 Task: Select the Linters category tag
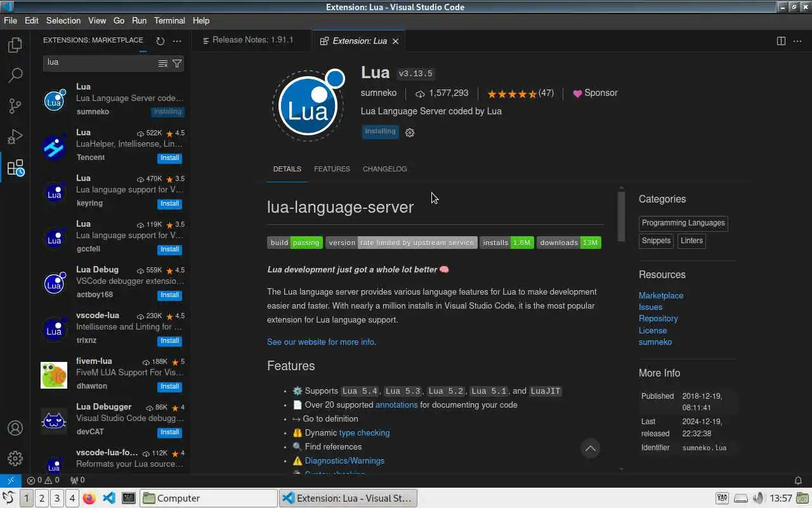[x=691, y=241]
